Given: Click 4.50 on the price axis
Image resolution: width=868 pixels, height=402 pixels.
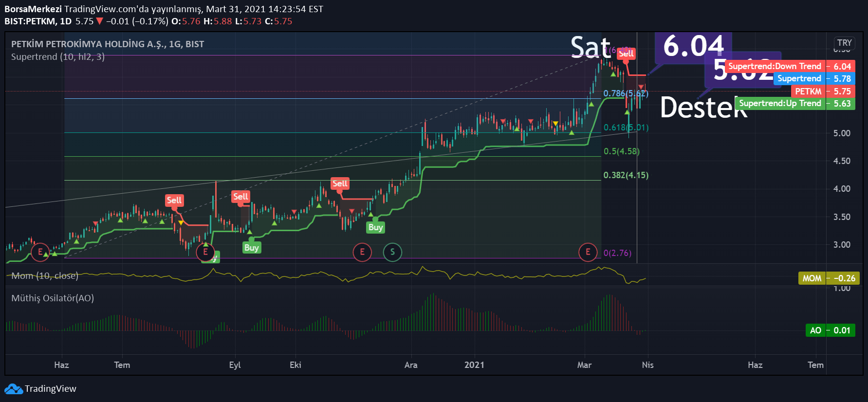Looking at the screenshot, I should (x=842, y=161).
